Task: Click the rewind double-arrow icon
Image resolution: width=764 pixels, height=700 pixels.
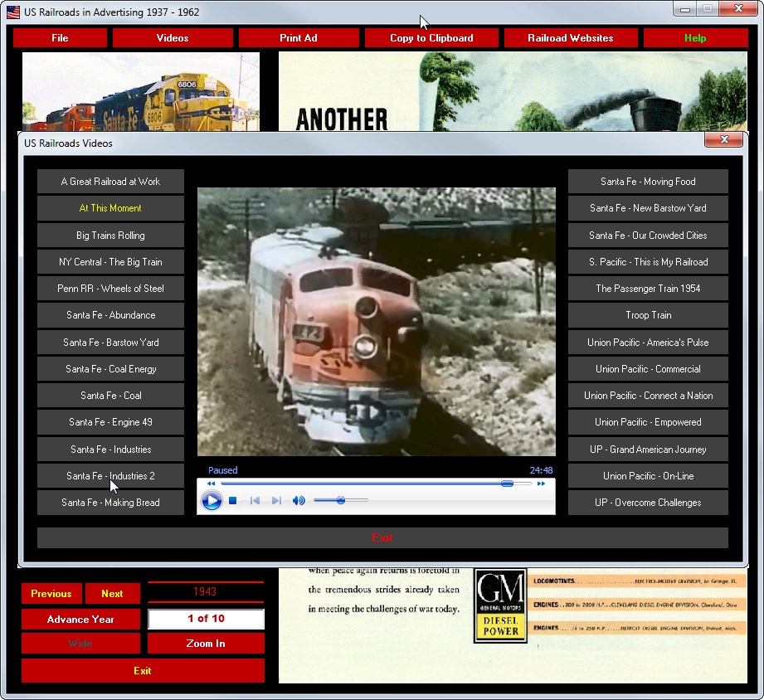Action: [x=211, y=484]
